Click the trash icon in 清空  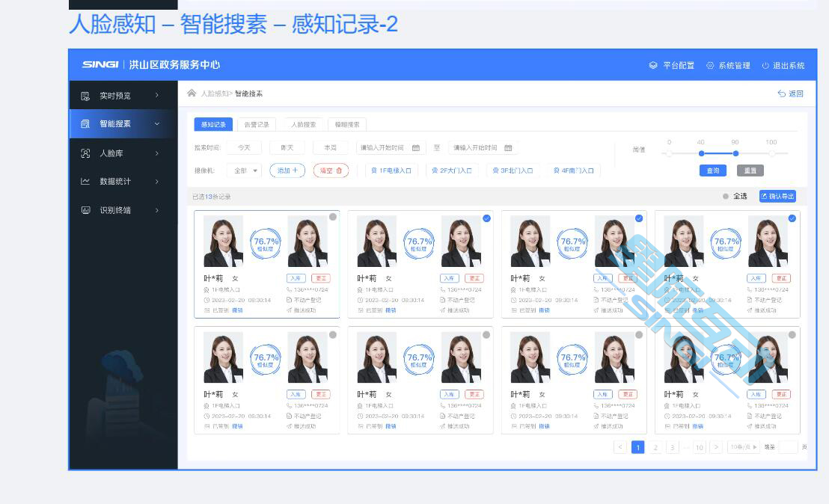[x=339, y=170]
